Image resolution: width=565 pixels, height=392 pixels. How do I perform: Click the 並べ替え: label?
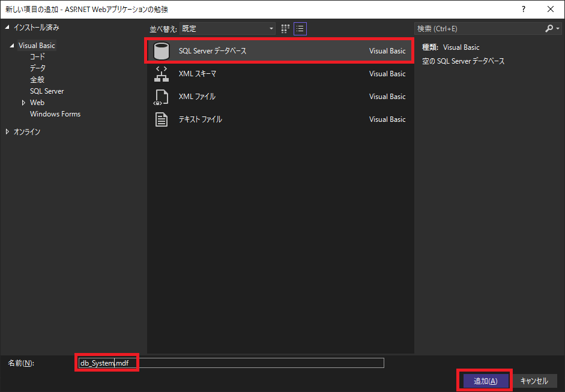[x=163, y=29]
